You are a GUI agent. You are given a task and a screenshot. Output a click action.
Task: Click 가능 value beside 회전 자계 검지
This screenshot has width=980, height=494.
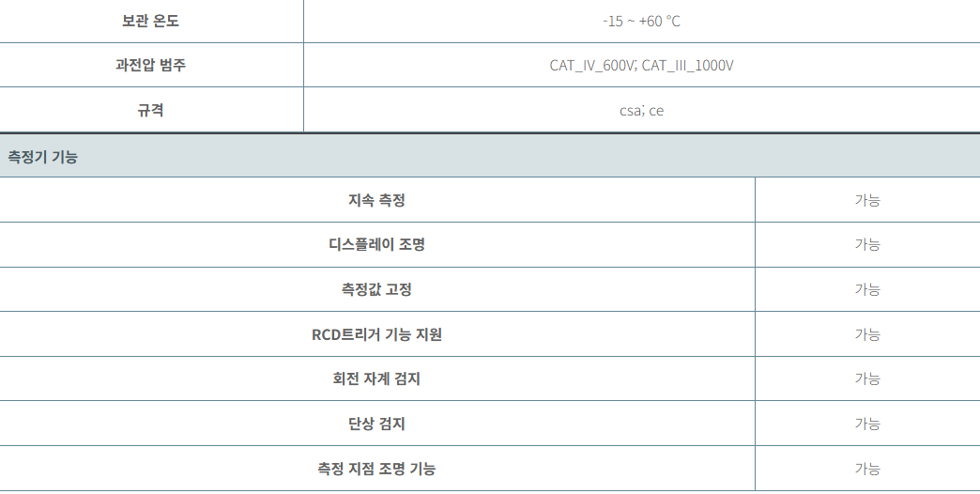click(867, 378)
